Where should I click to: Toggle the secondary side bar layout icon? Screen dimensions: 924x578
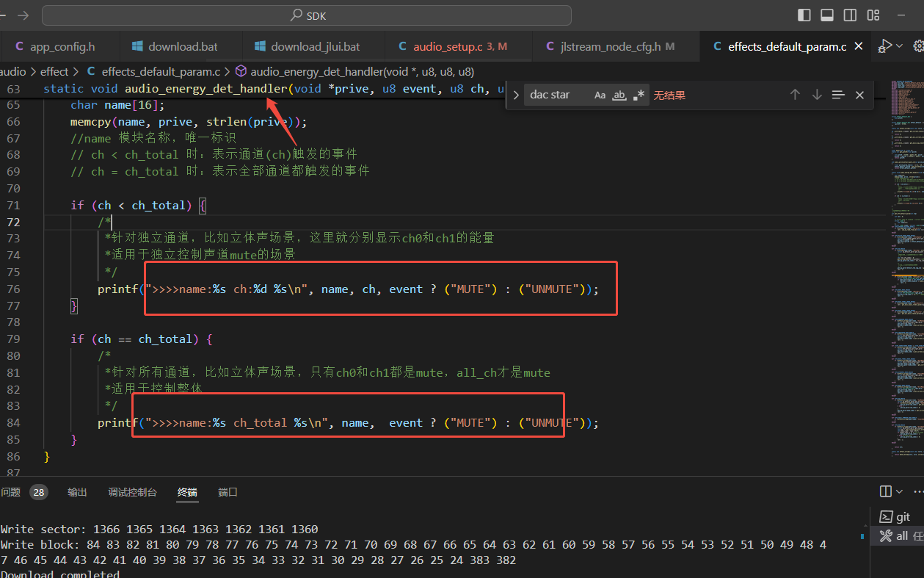click(850, 15)
